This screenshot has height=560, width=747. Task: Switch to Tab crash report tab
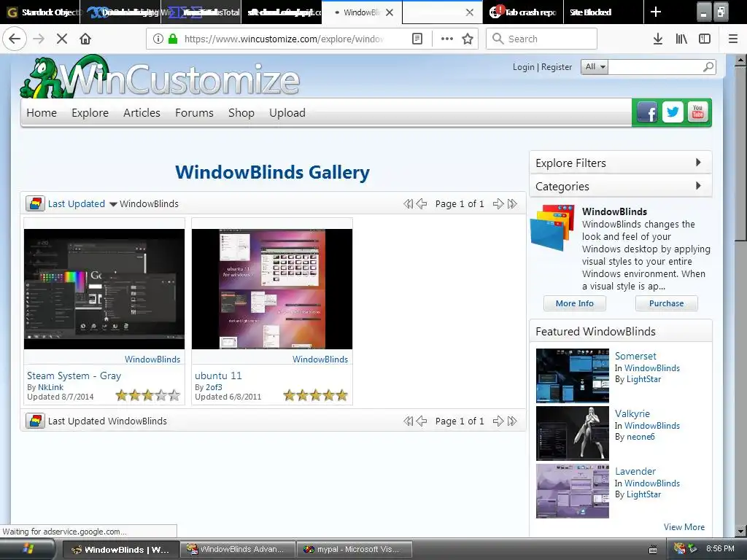tap(523, 12)
